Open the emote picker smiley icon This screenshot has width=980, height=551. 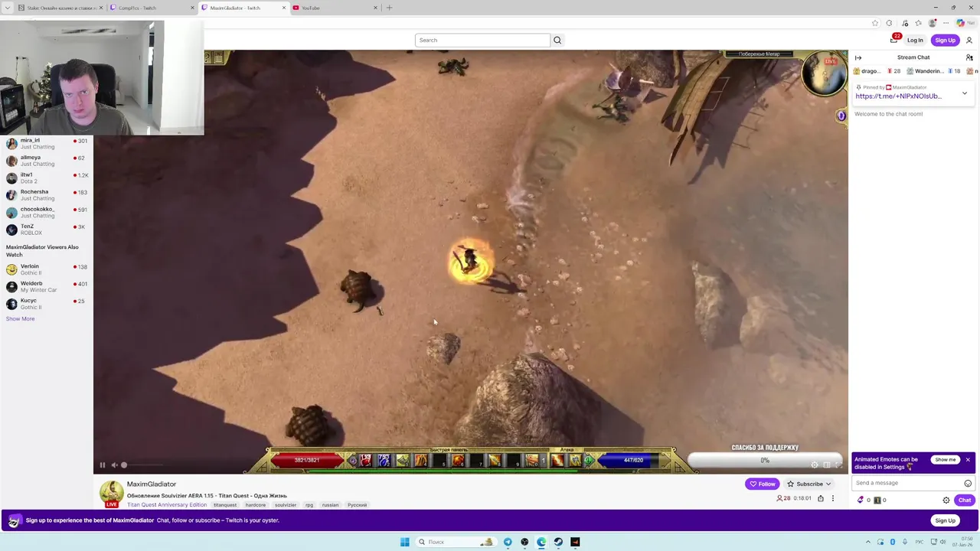click(x=968, y=483)
